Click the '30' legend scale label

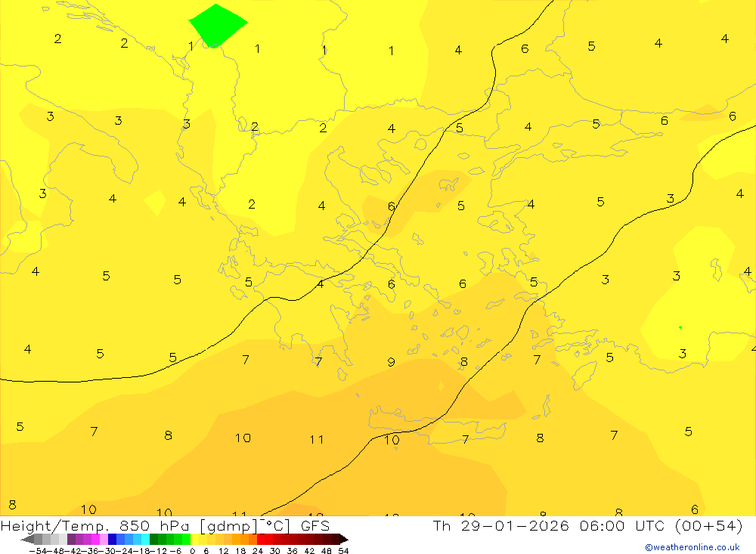[x=275, y=551]
